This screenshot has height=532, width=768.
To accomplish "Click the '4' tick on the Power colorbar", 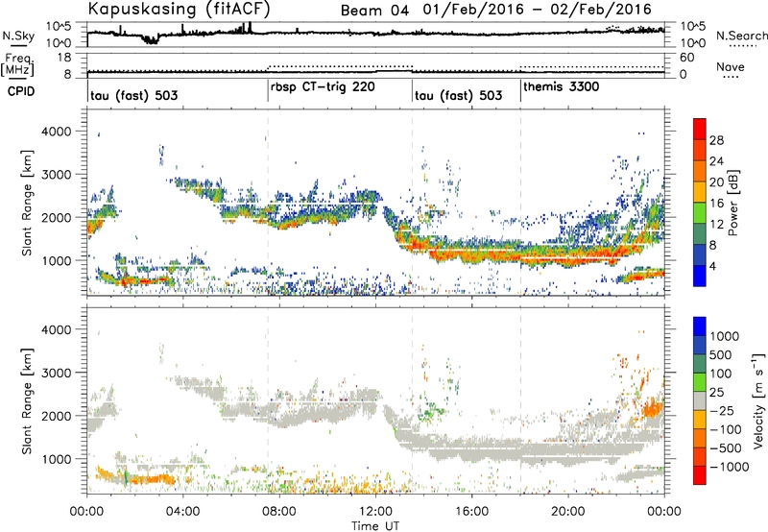I will (713, 266).
